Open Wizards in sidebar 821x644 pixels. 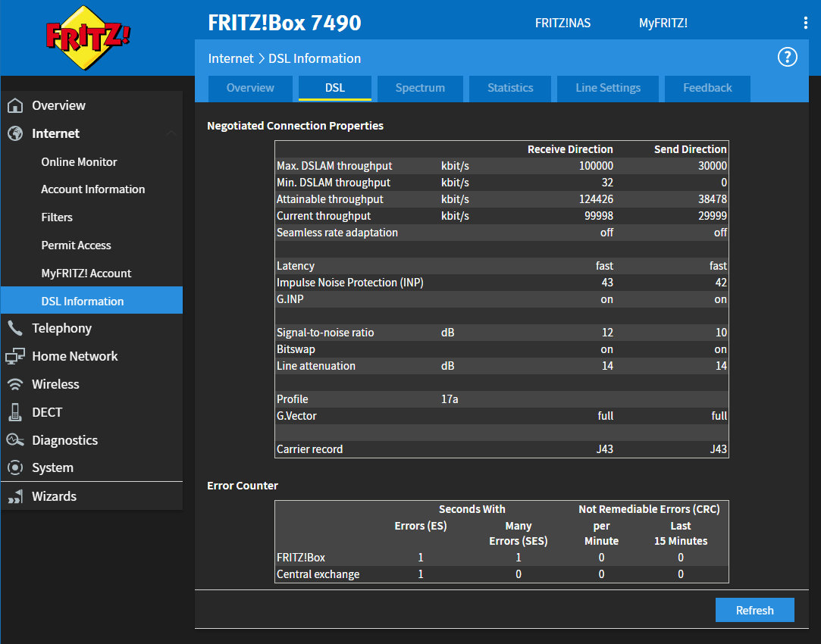tap(54, 496)
